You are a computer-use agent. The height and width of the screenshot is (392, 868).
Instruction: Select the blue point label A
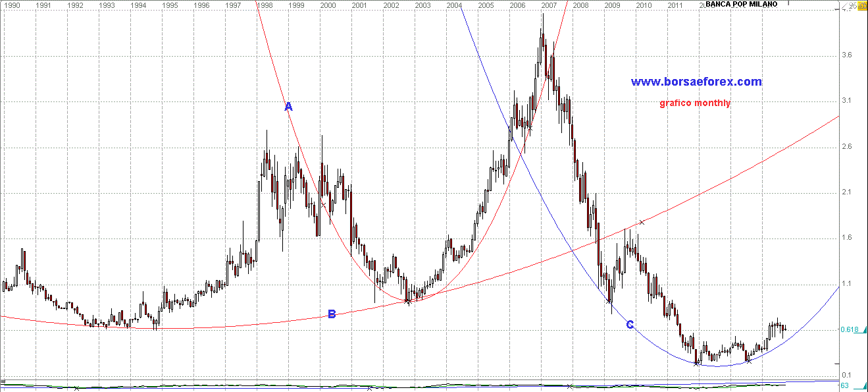[x=288, y=107]
